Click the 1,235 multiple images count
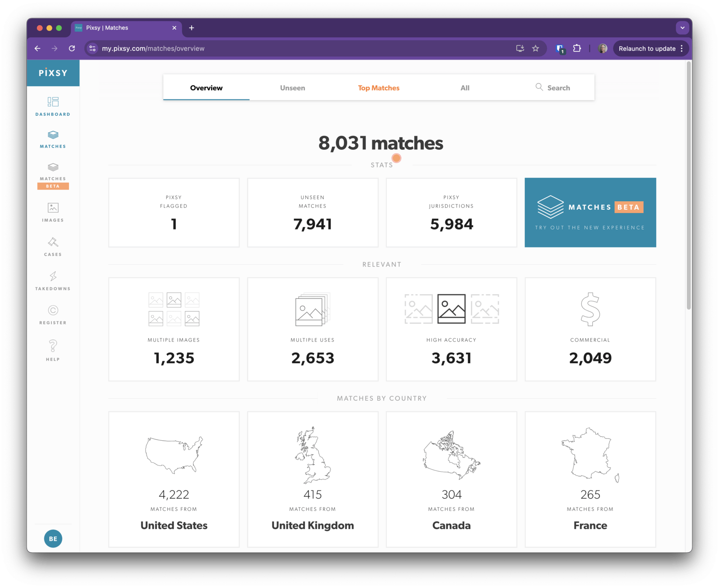This screenshot has width=719, height=588. pos(174,358)
